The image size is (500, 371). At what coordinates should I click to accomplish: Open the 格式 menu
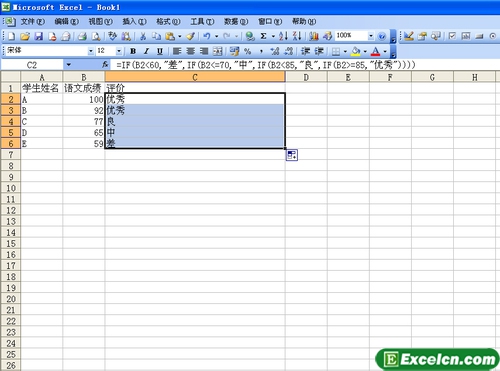point(168,22)
